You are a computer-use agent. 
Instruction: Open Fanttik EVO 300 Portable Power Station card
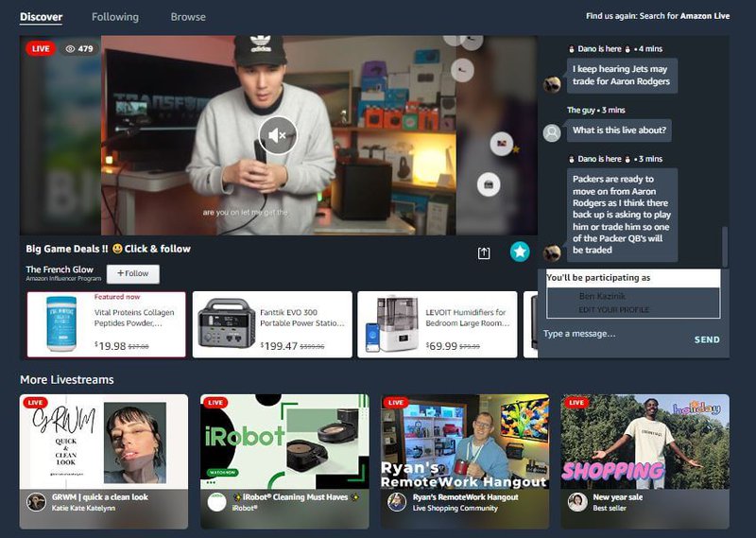tap(272, 324)
